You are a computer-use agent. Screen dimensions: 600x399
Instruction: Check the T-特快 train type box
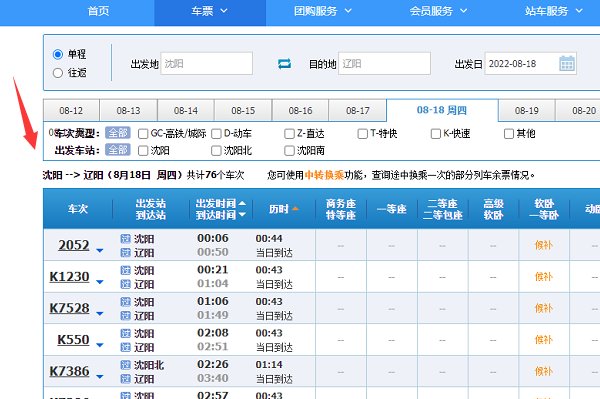coord(362,134)
